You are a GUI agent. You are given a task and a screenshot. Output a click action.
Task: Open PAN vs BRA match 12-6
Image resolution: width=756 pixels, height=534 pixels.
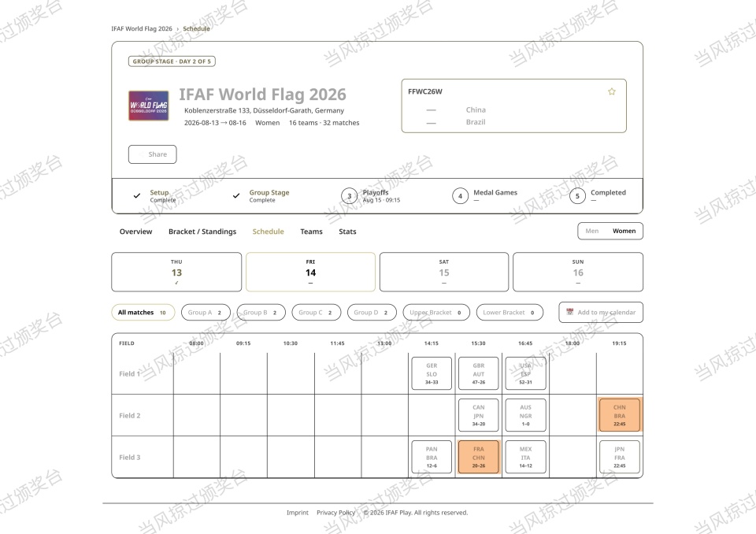tap(432, 458)
